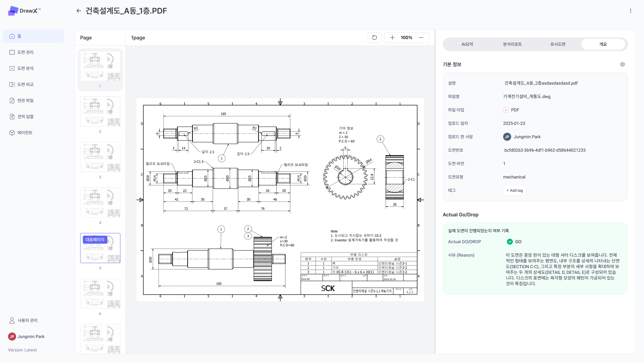The image size is (644, 362).
Task: Click the rotate/reset view icon
Action: (374, 38)
